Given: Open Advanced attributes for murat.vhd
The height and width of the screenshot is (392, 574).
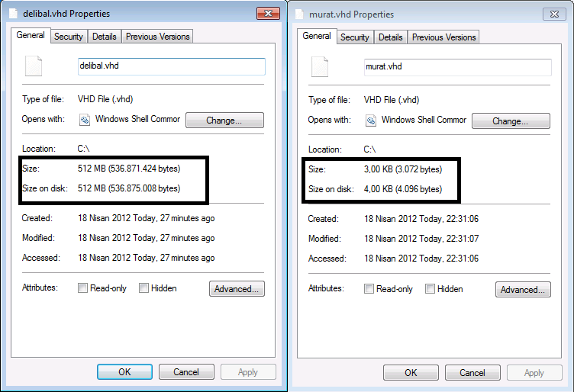Looking at the screenshot, I should pos(523,290).
